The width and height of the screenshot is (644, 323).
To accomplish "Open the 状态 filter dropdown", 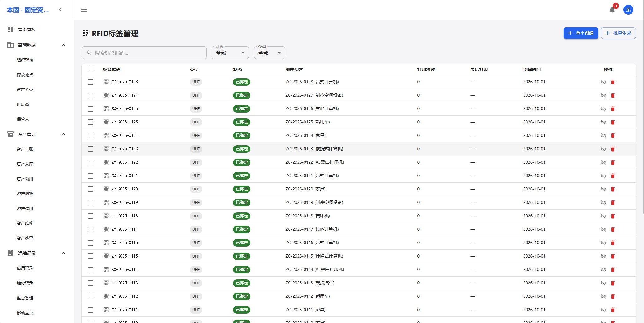I will (230, 53).
